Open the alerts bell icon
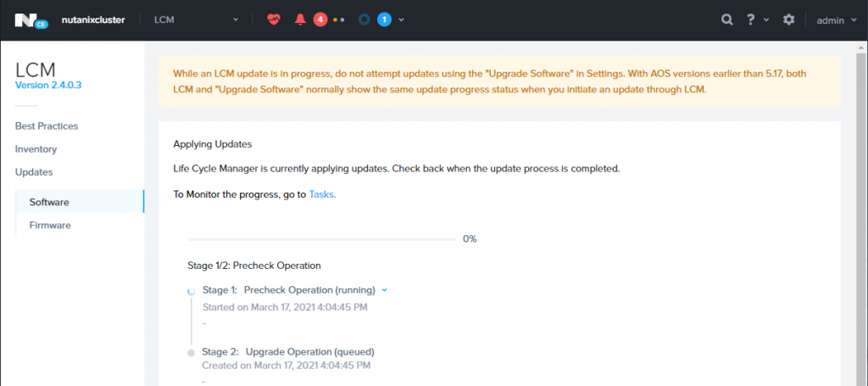Viewport: 868px width, 386px height. point(301,20)
